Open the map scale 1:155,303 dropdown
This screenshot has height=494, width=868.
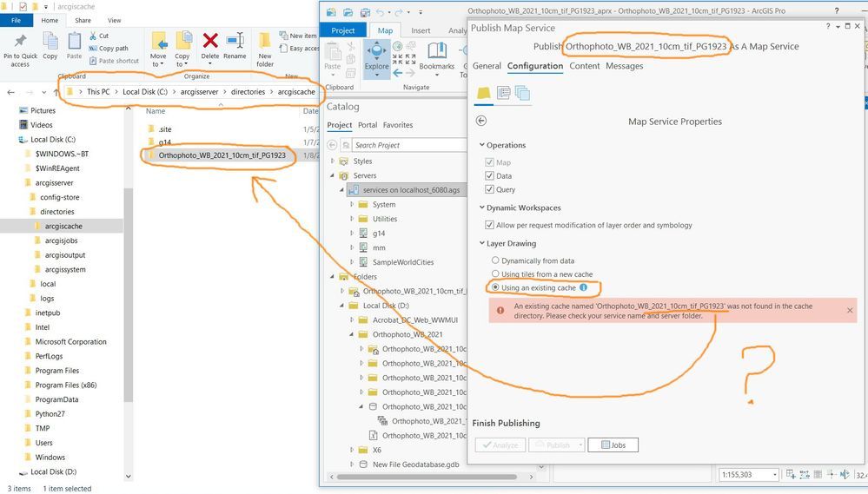tap(774, 475)
